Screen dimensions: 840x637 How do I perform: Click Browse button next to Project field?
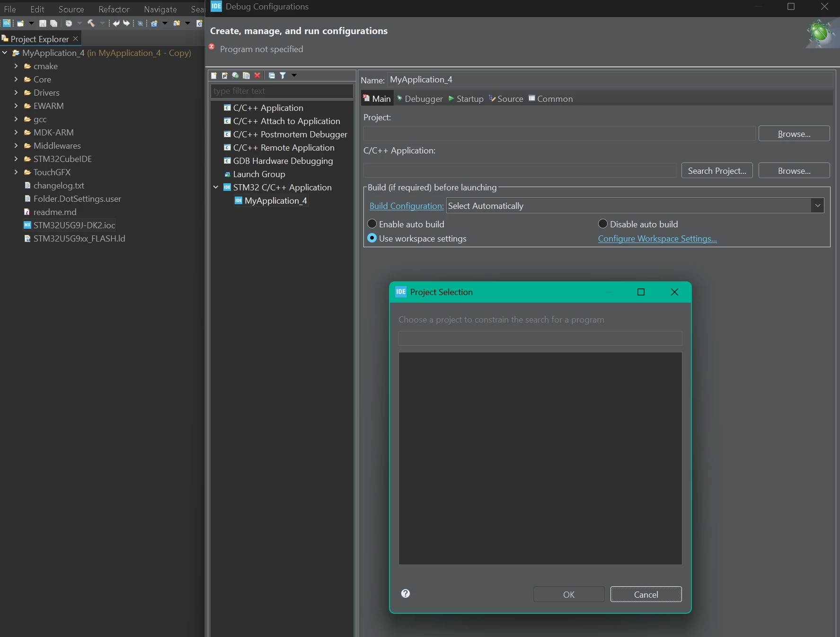point(794,134)
